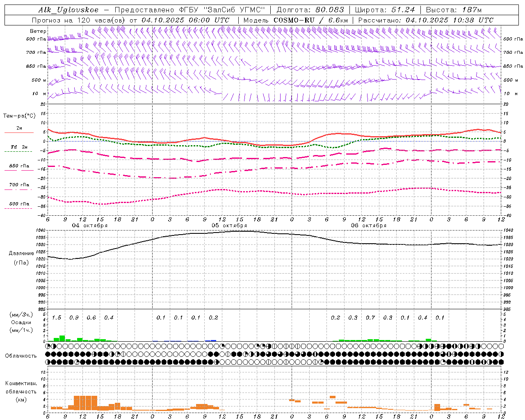Viewport: 525px width, 420px height.
Task: Select the text ФГБУ "ЗапСиб УГМС"
Action: pos(221,10)
